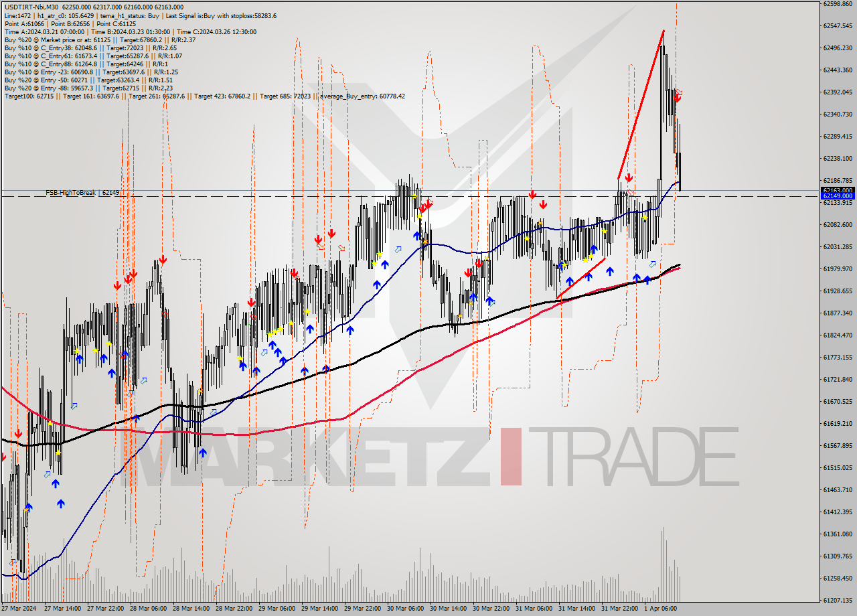Viewport: 857px width, 616px height.
Task: Click the FSB-HighToBreak 62149 level label
Action: coord(82,193)
